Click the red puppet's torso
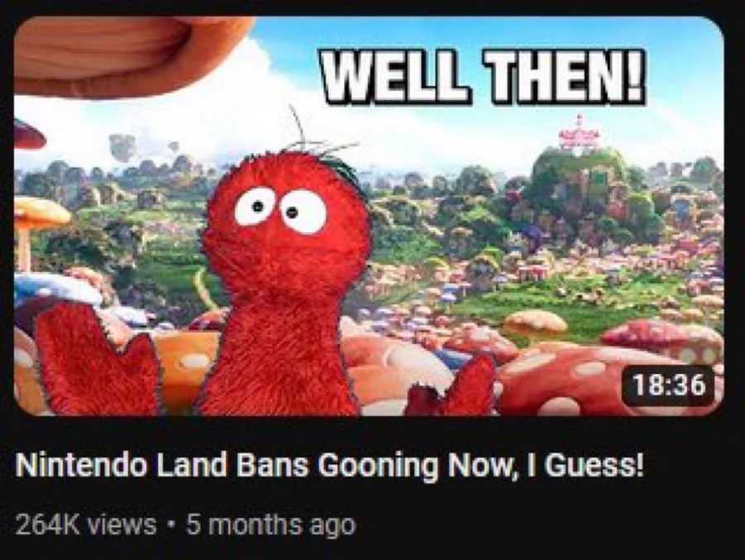This screenshot has height=560, width=745. pyautogui.click(x=279, y=352)
